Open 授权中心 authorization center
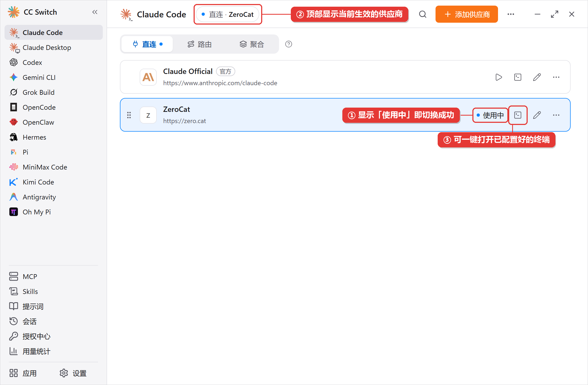 coord(53,336)
